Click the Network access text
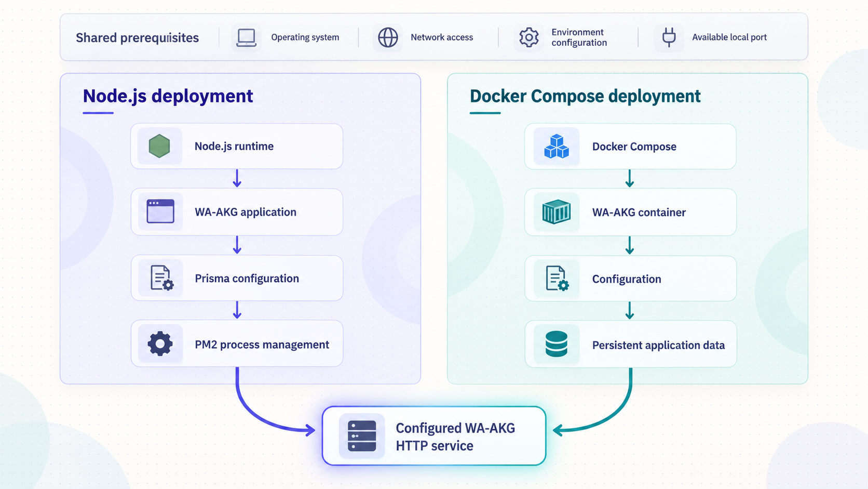The height and width of the screenshot is (489, 868). tap(442, 37)
